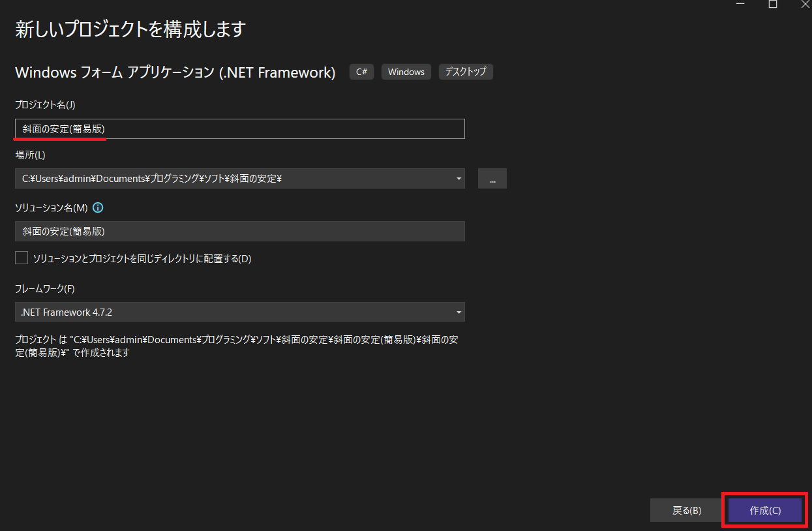Click the Windows platform tag
This screenshot has width=812, height=531.
pyautogui.click(x=406, y=72)
